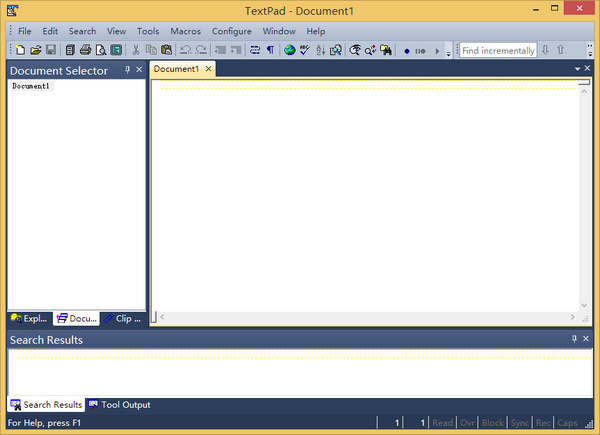Open the Search menu
The width and height of the screenshot is (600, 435).
(82, 31)
